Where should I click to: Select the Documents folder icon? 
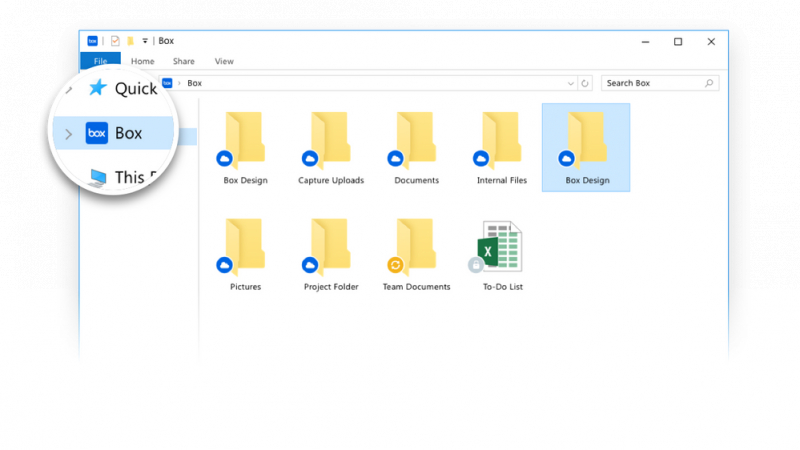(416, 139)
